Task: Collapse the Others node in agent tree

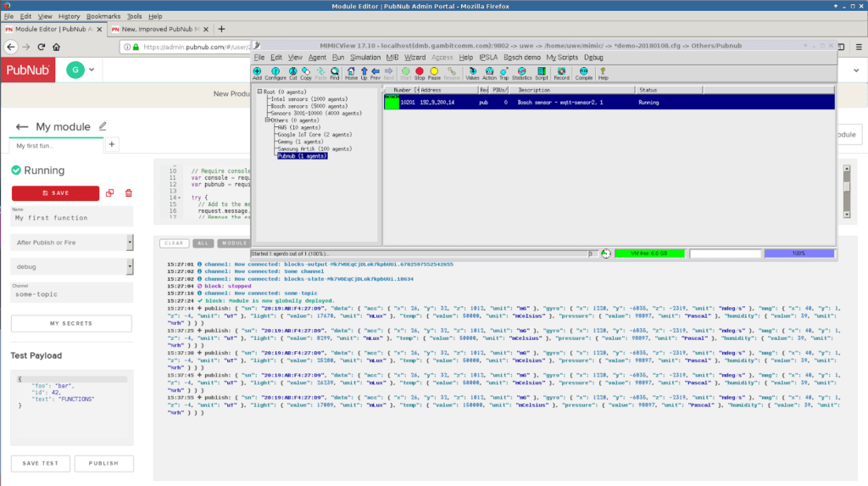Action: click(x=267, y=120)
